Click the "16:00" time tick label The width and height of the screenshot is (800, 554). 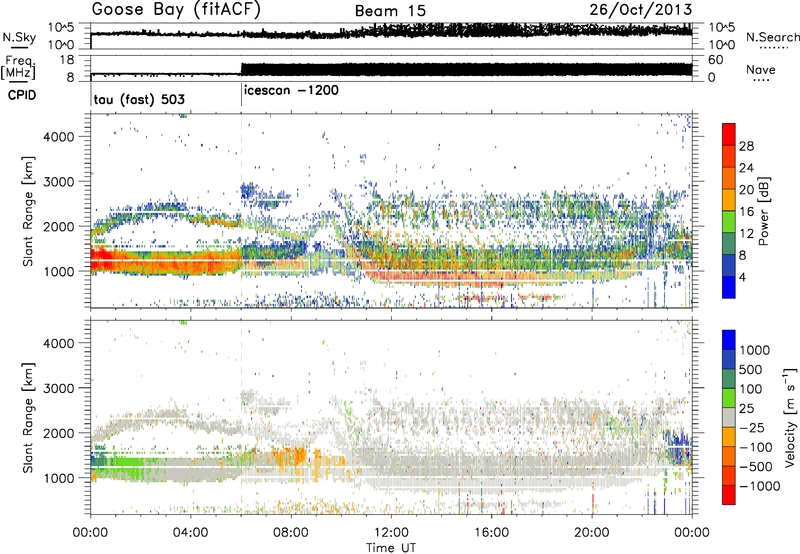click(x=491, y=533)
